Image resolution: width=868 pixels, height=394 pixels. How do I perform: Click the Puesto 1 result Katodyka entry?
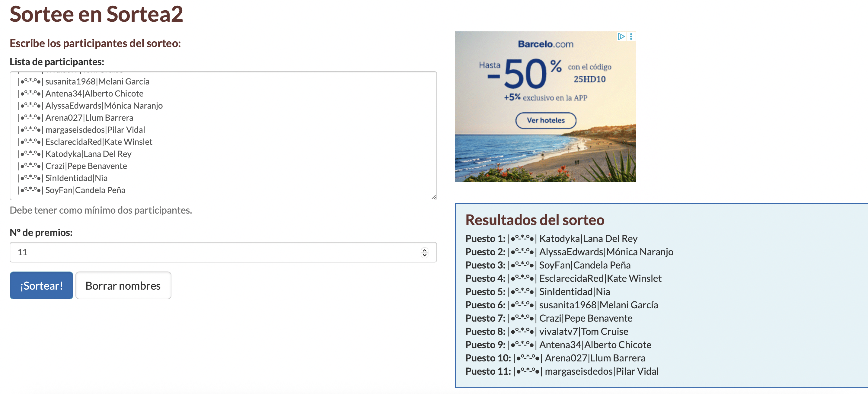click(x=588, y=238)
